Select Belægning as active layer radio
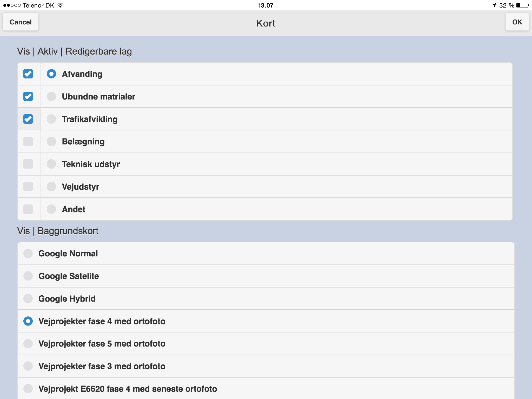 click(x=51, y=142)
